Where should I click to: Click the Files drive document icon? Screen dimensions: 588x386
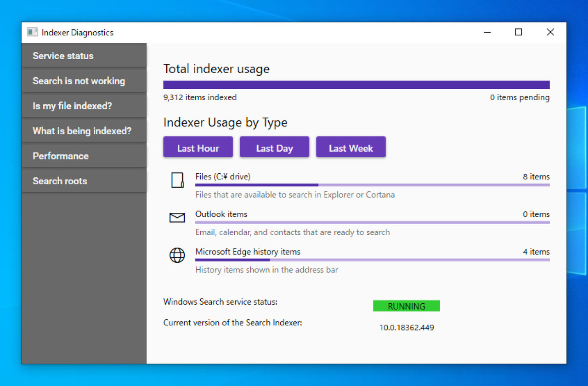177,180
